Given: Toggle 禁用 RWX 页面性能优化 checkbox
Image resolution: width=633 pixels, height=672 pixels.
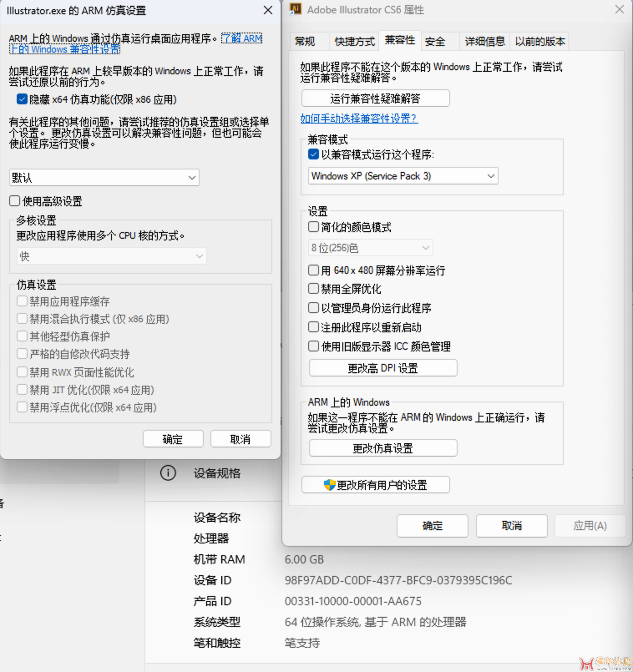Looking at the screenshot, I should tap(22, 371).
